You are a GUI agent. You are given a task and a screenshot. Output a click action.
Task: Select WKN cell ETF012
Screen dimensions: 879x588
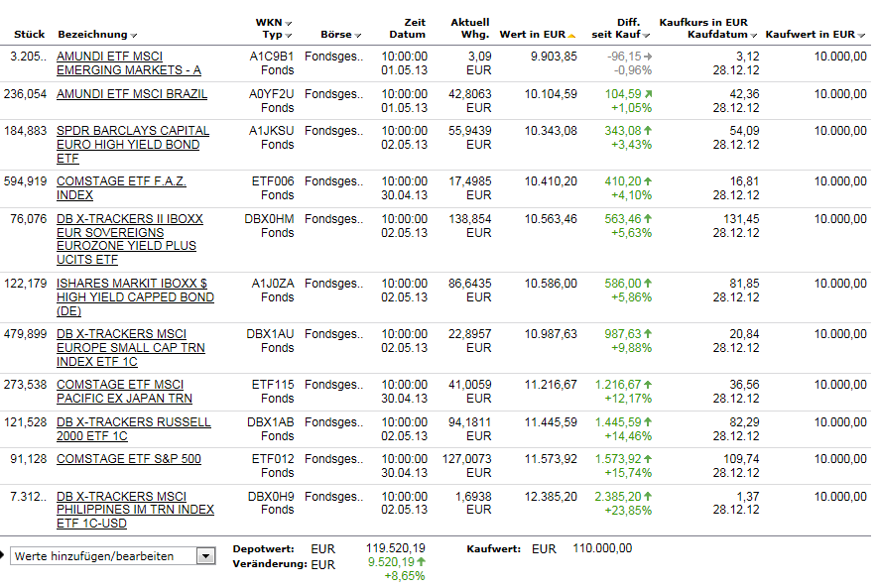pyautogui.click(x=273, y=459)
